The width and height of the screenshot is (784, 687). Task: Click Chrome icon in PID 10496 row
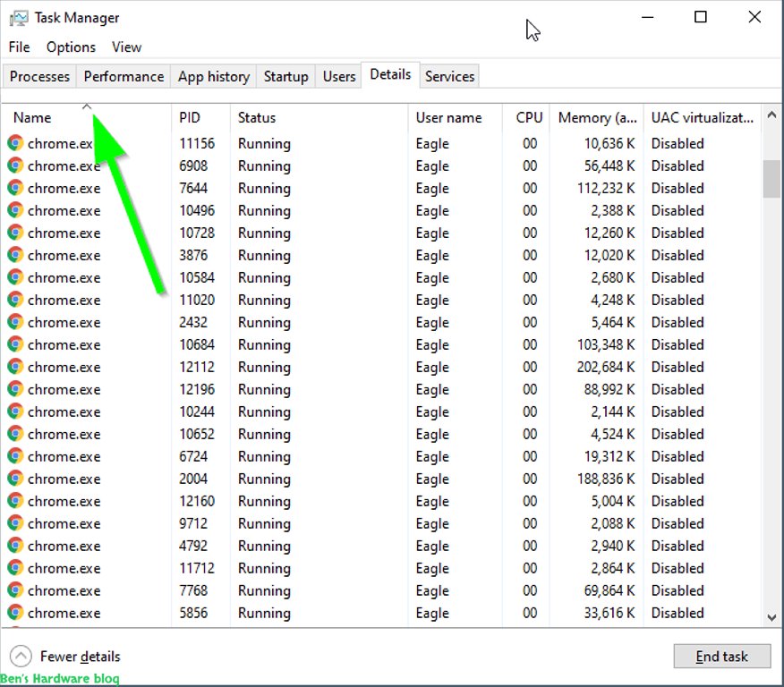tap(15, 210)
